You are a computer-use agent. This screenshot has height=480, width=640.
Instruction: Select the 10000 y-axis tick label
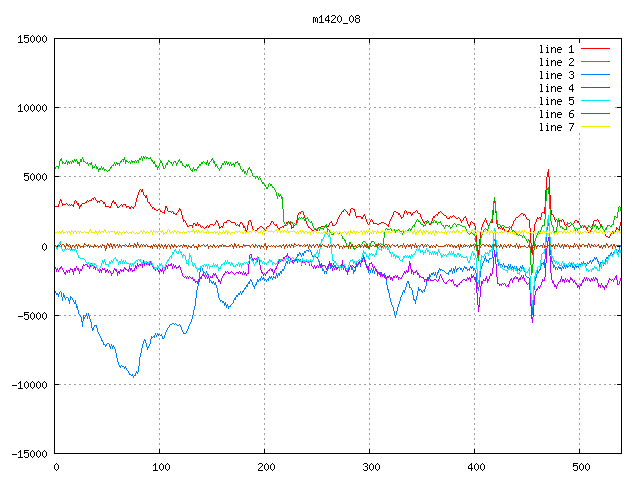pyautogui.click(x=31, y=108)
